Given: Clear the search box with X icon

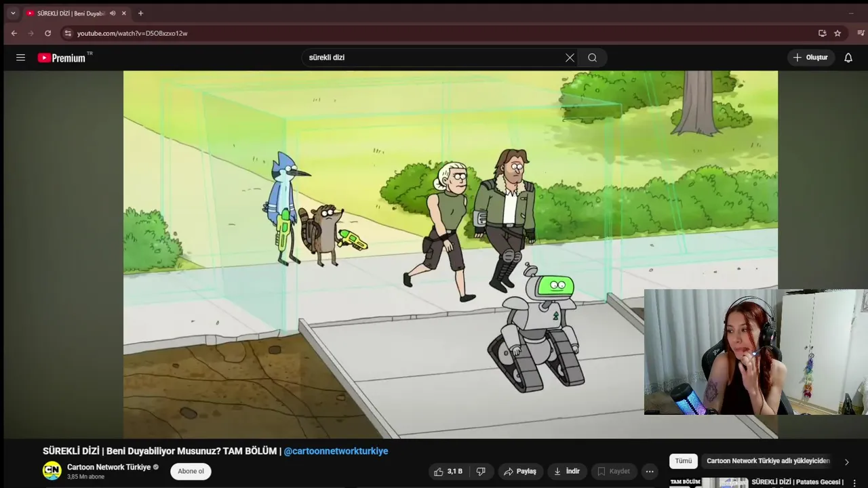Looking at the screenshot, I should coord(570,58).
